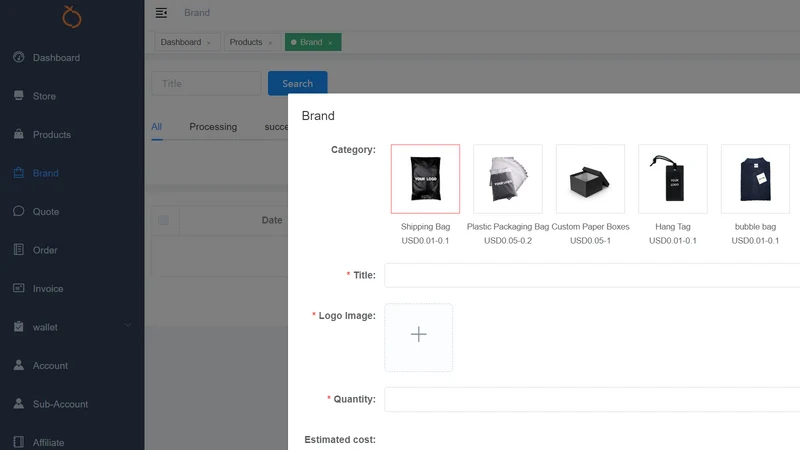The height and width of the screenshot is (450, 800).
Task: Click the Store icon in sidebar
Action: tap(19, 95)
